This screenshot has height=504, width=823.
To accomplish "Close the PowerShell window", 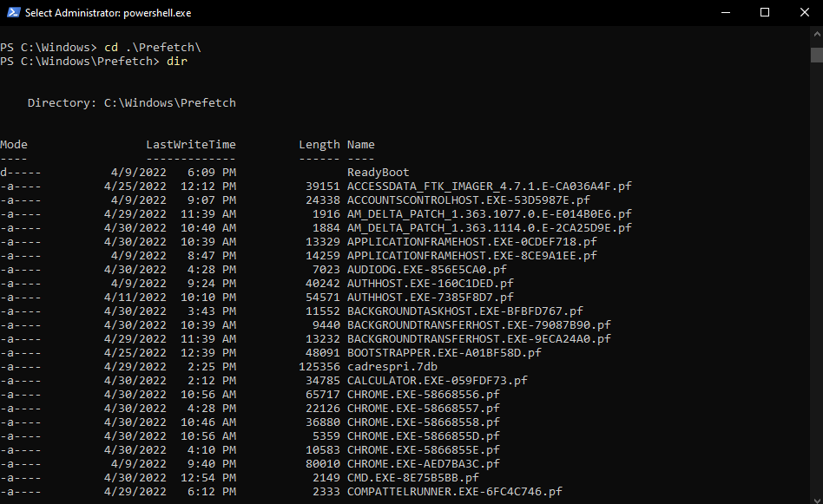I will (x=803, y=12).
